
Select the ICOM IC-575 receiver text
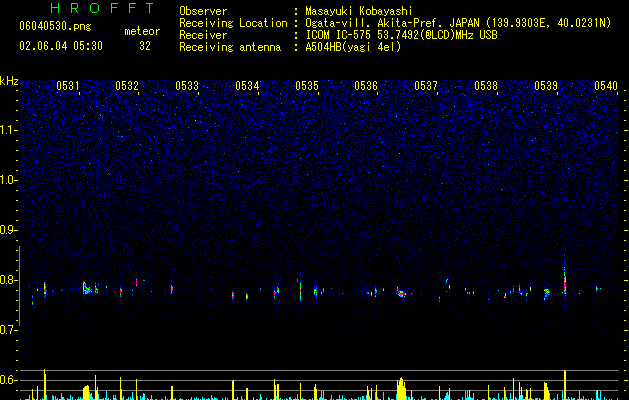(x=401, y=35)
